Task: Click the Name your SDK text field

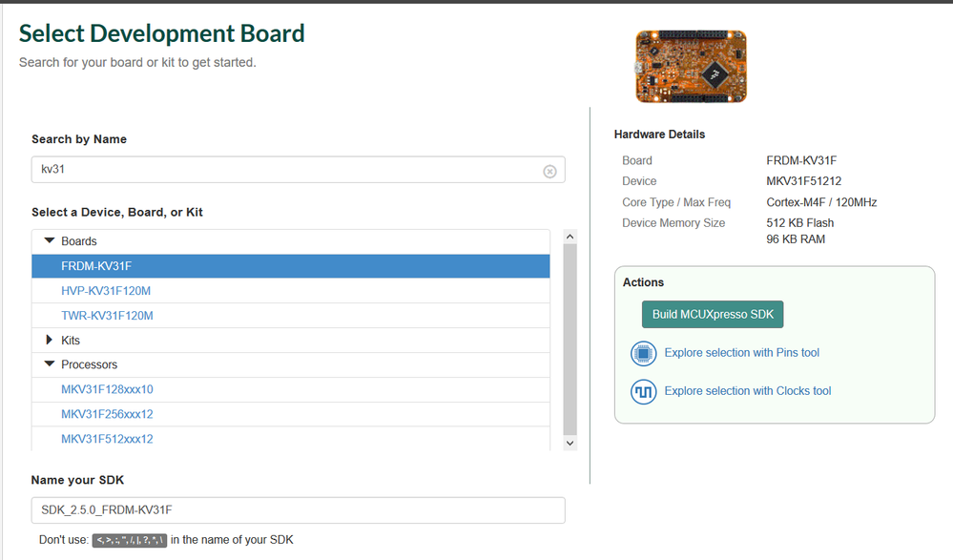Action: click(298, 510)
